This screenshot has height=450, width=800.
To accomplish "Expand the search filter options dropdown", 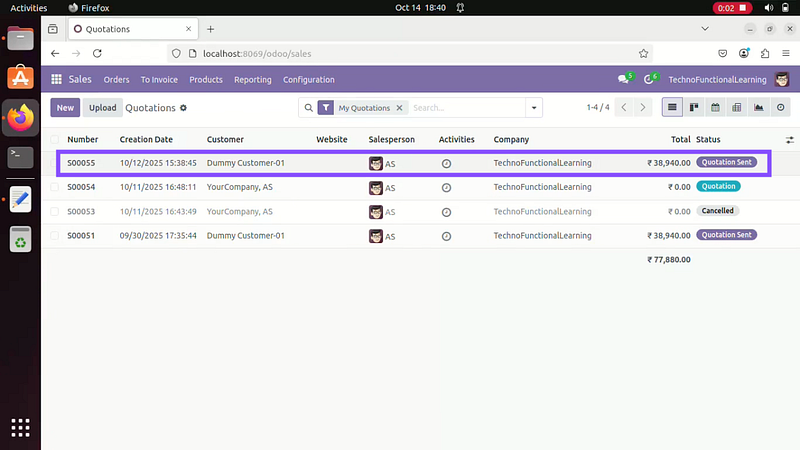I will click(x=534, y=108).
